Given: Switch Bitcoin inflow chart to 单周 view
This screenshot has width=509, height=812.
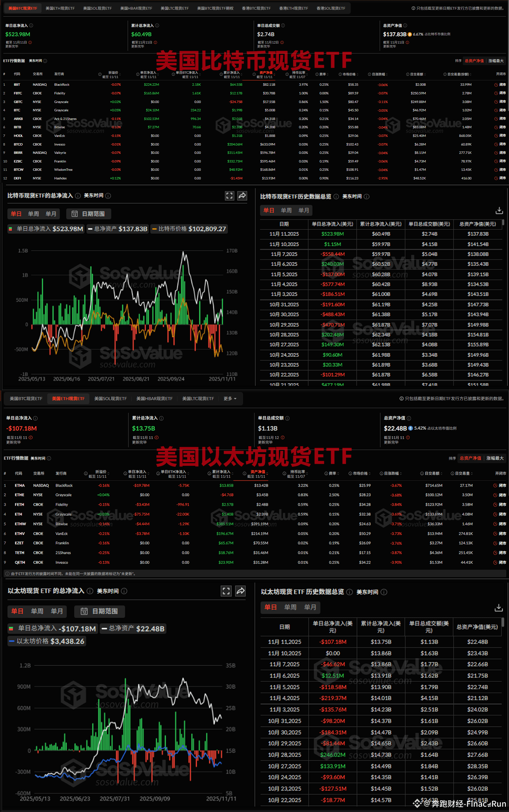Looking at the screenshot, I should click(33, 214).
